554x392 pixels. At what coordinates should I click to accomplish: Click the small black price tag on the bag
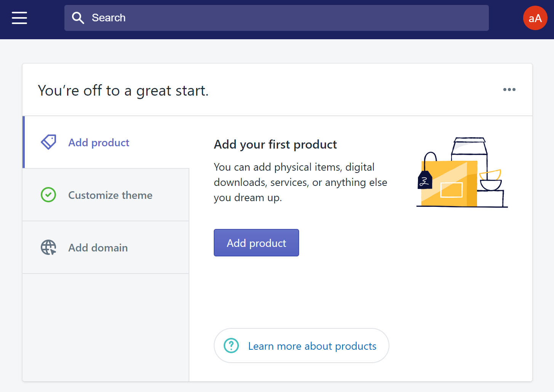click(424, 181)
